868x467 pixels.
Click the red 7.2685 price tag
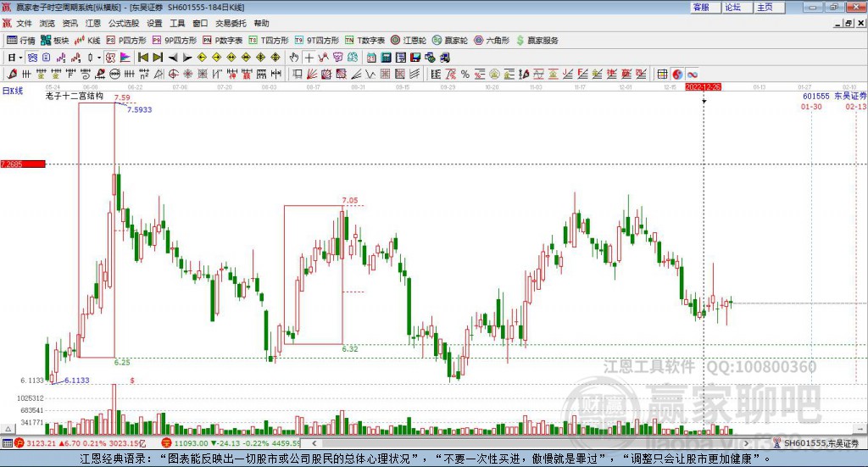point(23,164)
